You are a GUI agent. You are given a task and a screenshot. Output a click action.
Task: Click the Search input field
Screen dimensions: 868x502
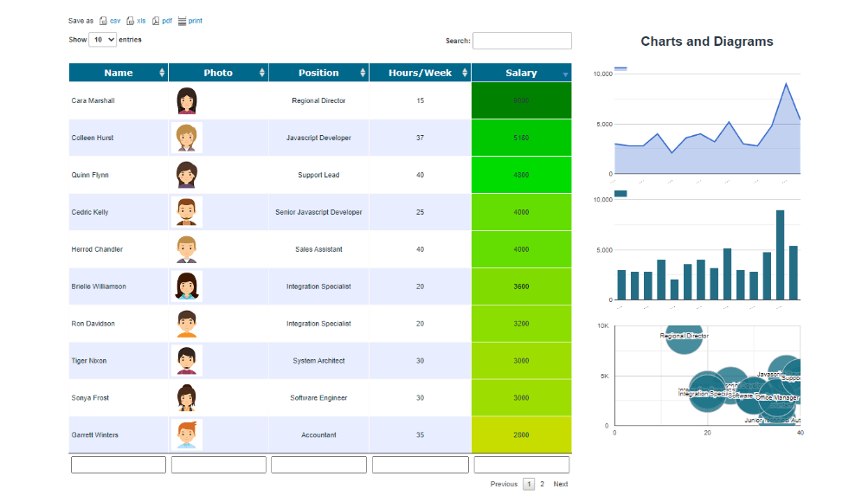[x=522, y=41]
